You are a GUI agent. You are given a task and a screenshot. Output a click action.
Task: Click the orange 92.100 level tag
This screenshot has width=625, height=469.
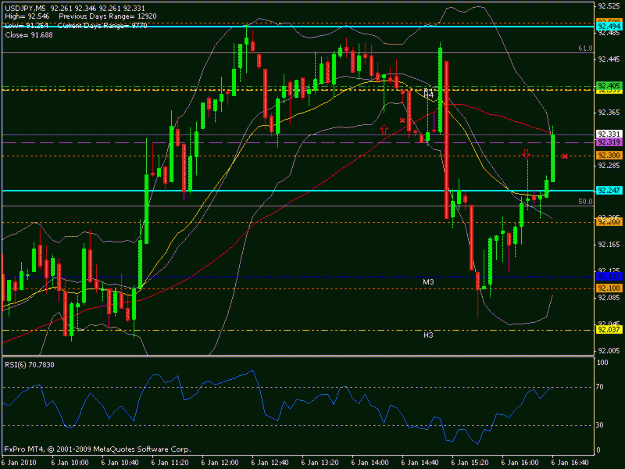click(609, 288)
